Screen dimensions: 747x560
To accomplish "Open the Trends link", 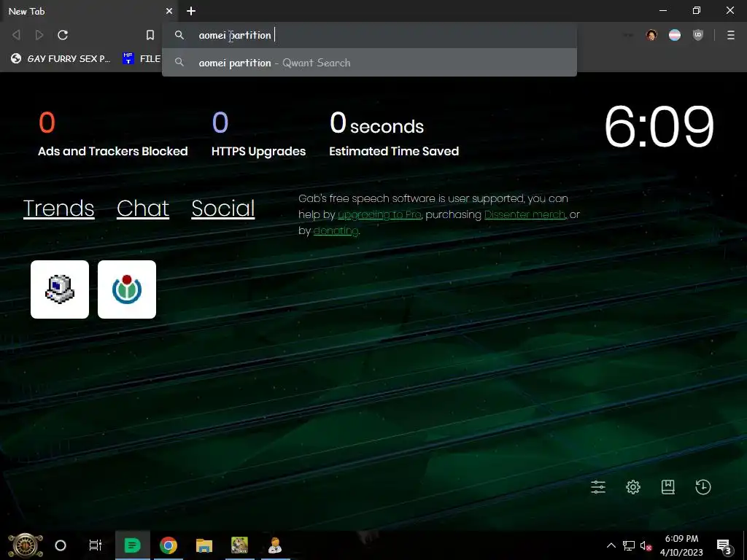I will coord(58,209).
